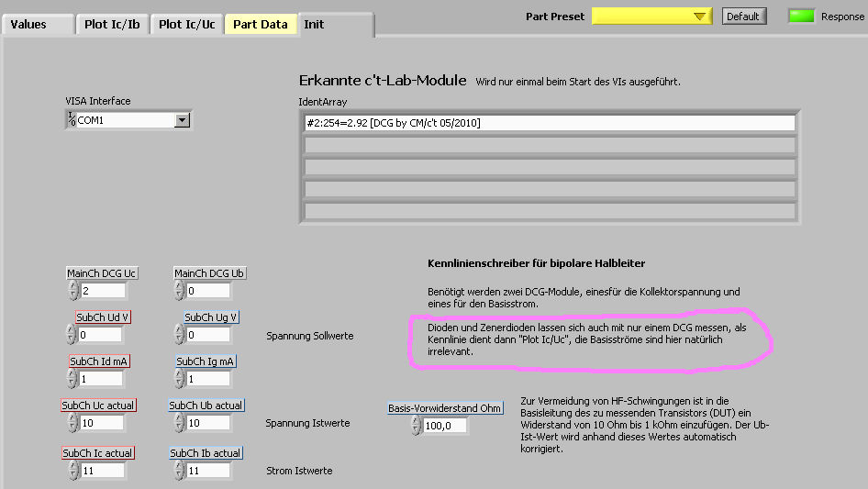Viewport: 868px width, 489px height.
Task: Click the SubCh Id mA stepper arrows
Action: [x=72, y=379]
